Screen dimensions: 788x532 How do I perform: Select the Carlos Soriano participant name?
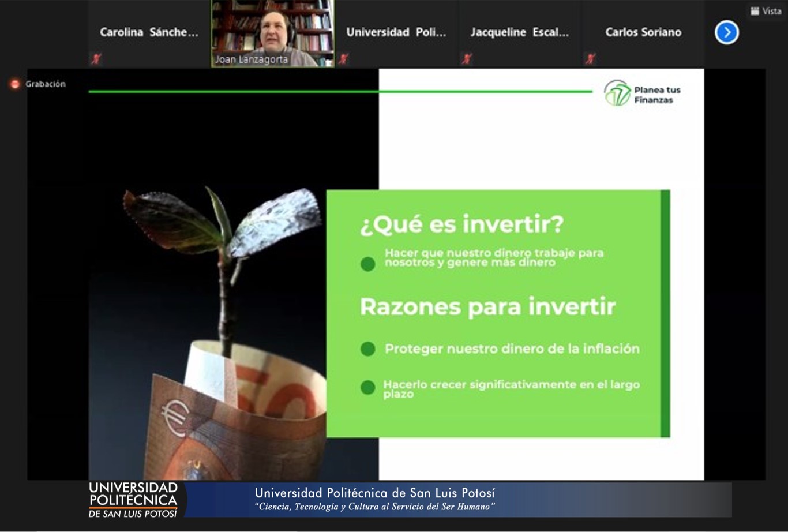[643, 32]
